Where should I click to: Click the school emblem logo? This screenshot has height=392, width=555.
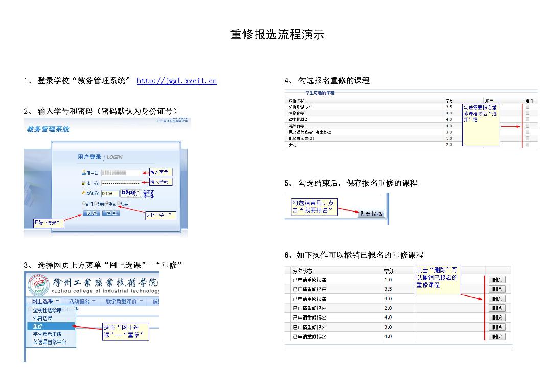coord(38,285)
